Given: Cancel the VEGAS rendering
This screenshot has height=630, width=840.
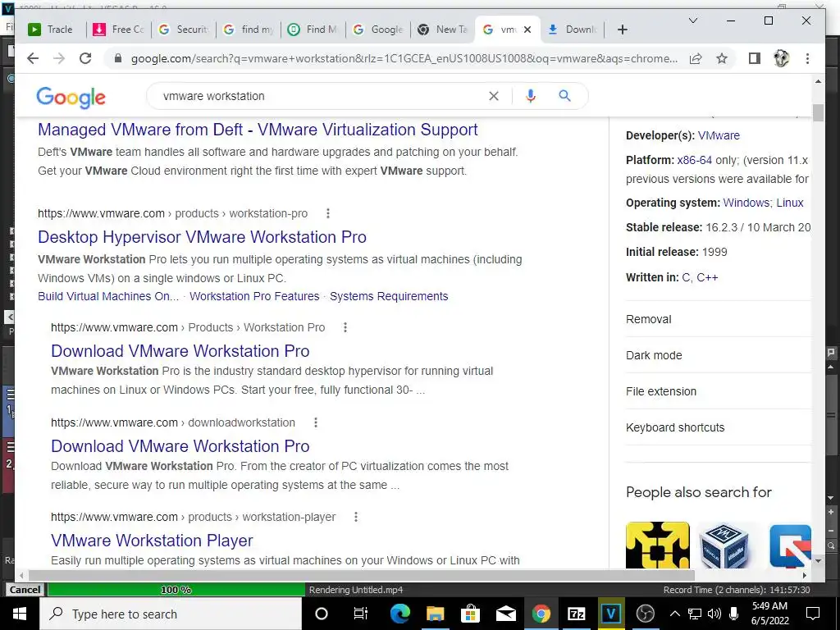Looking at the screenshot, I should point(25,590).
